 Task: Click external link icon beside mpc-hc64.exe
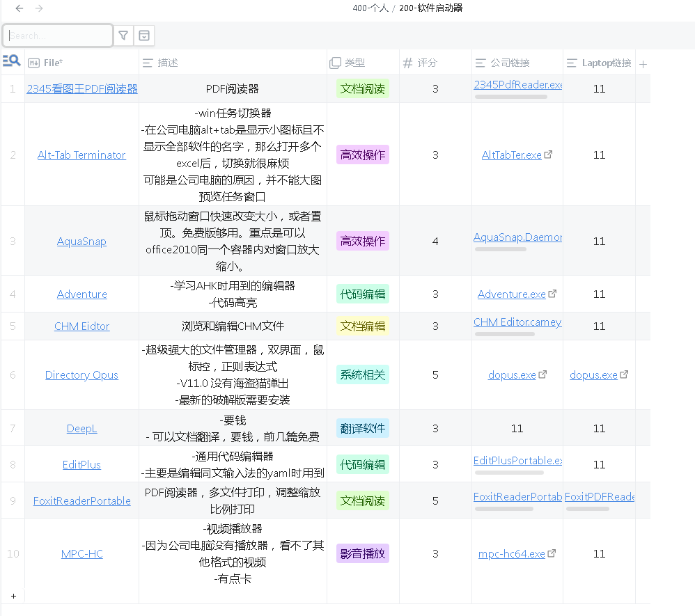click(552, 553)
